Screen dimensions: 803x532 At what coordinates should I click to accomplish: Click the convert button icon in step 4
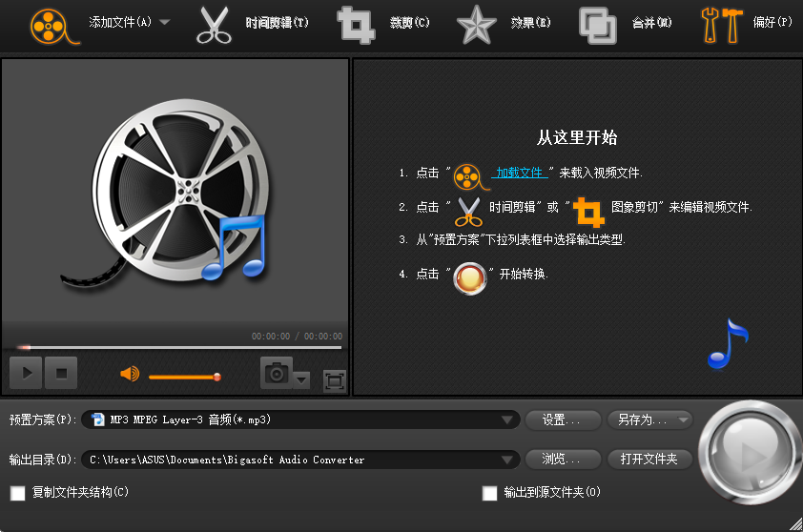tap(469, 278)
